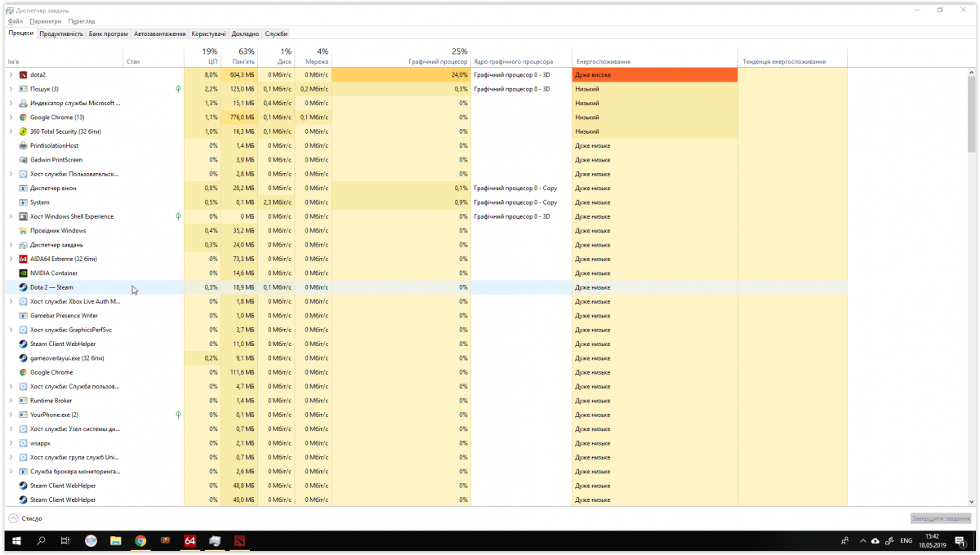Expand the Служба брокера мониторинга row
980x555 pixels.
pos(11,472)
